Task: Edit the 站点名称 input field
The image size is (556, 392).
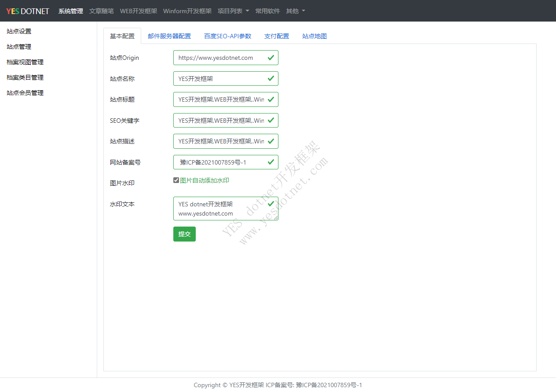Action: click(x=226, y=79)
